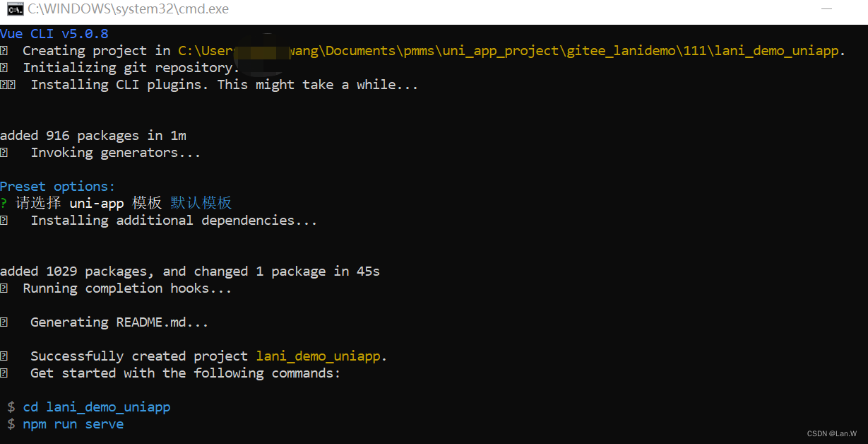Click the yellow project path ending lani_demo_uniapp
This screenshot has width=868, height=444.
(x=512, y=51)
